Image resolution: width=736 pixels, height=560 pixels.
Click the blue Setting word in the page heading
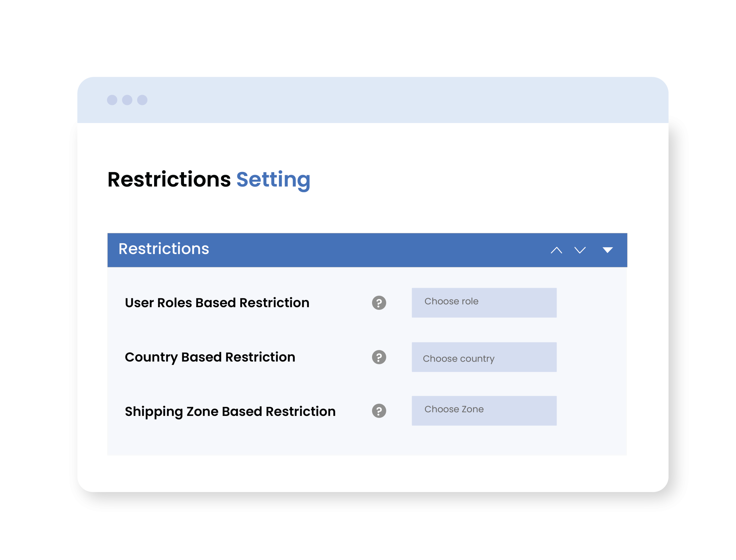[x=273, y=180]
